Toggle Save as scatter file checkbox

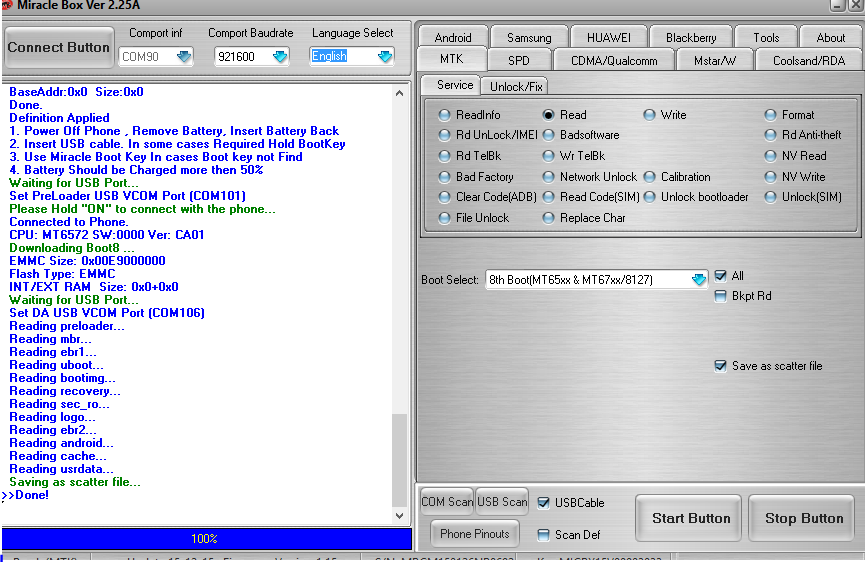pyautogui.click(x=720, y=366)
